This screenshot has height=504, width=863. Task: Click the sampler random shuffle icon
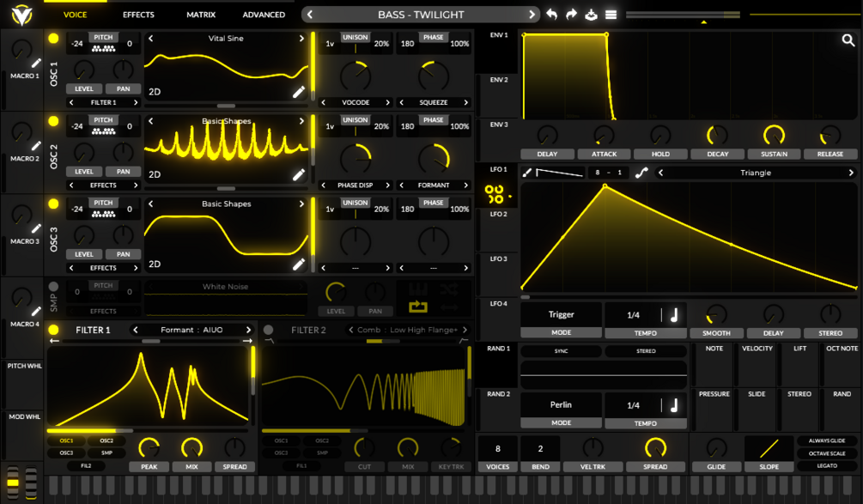tap(449, 288)
